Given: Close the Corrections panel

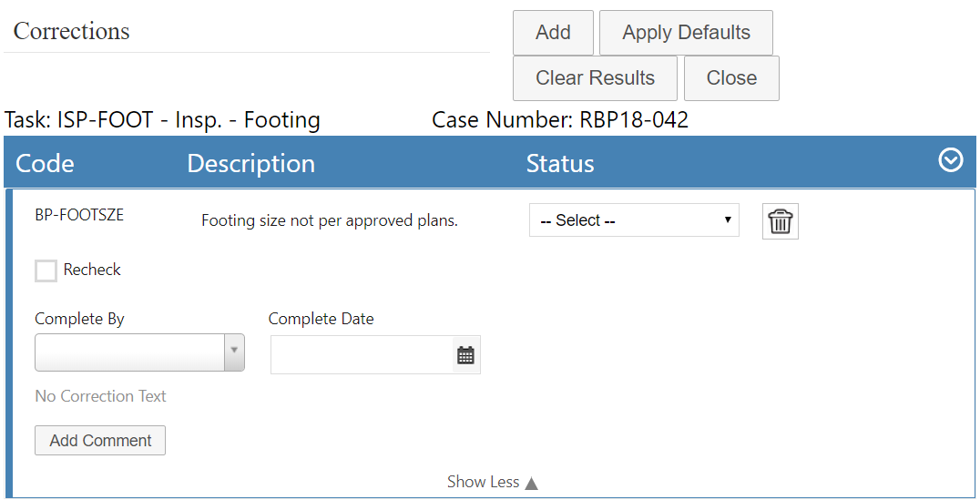Looking at the screenshot, I should [x=731, y=78].
